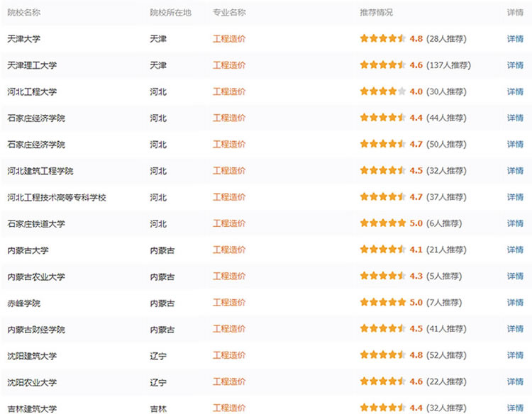Click 工程造价 major in 沈阳农业大学 row

(x=229, y=381)
